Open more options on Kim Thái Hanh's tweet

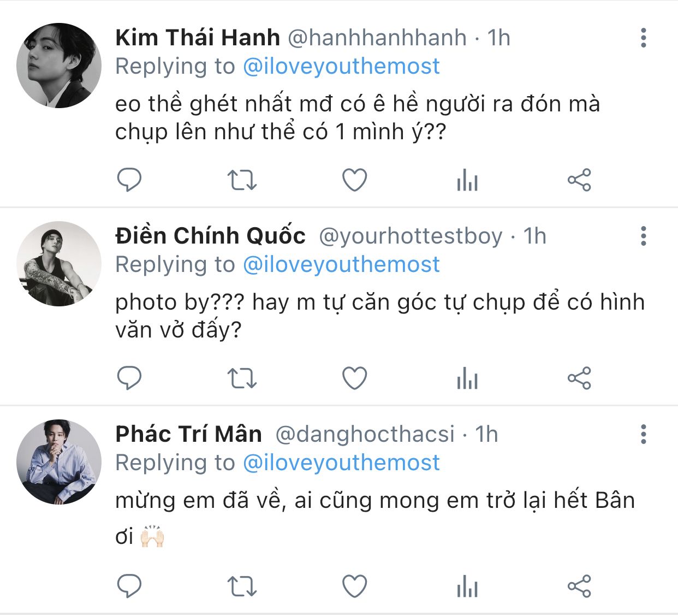click(644, 38)
